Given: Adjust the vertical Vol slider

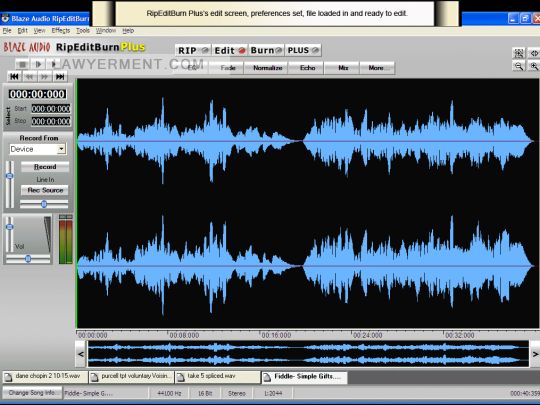Looking at the screenshot, I should (x=10, y=227).
